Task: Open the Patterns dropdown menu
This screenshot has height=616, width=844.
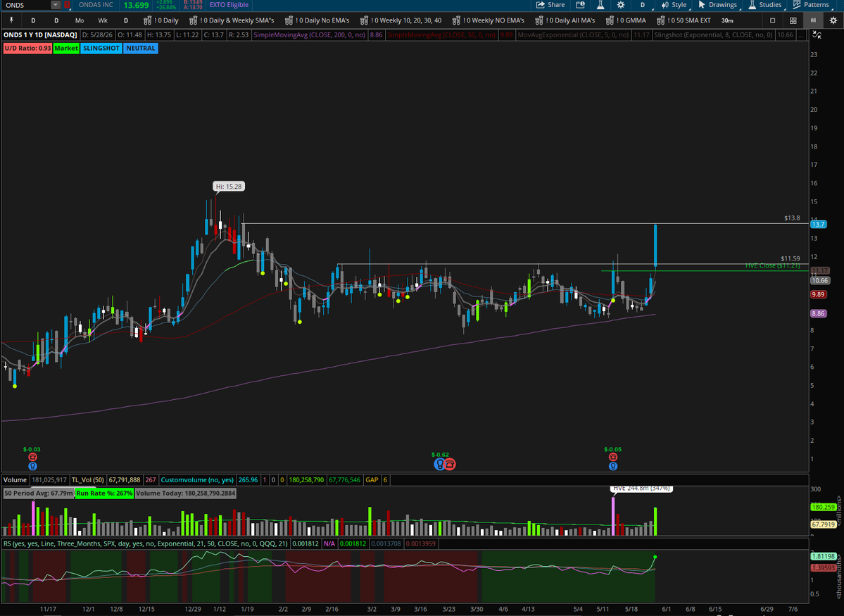Action: [812, 5]
